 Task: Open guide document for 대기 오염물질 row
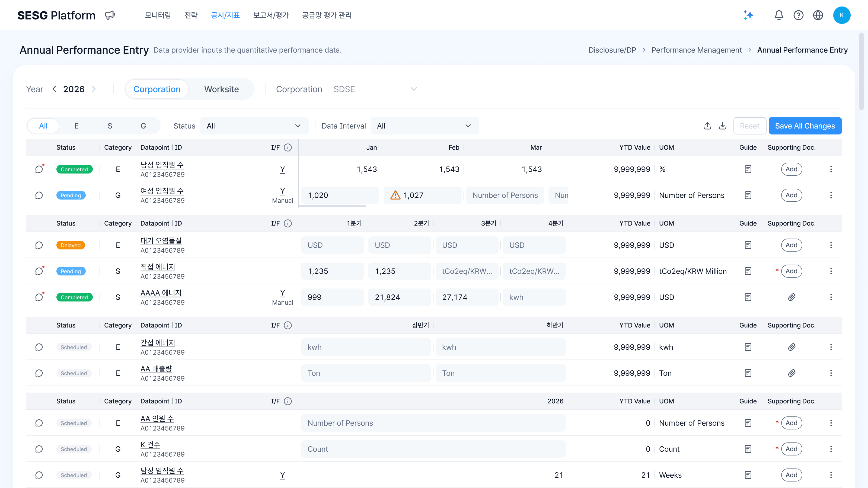[x=748, y=245]
